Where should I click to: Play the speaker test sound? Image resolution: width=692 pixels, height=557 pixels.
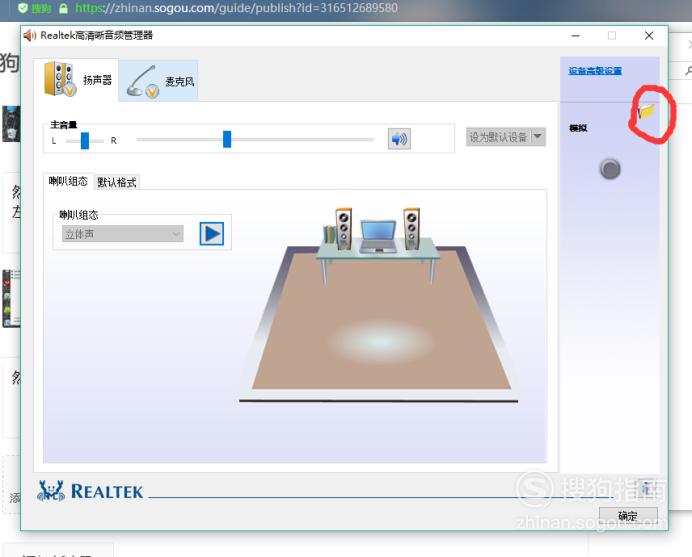(x=212, y=233)
